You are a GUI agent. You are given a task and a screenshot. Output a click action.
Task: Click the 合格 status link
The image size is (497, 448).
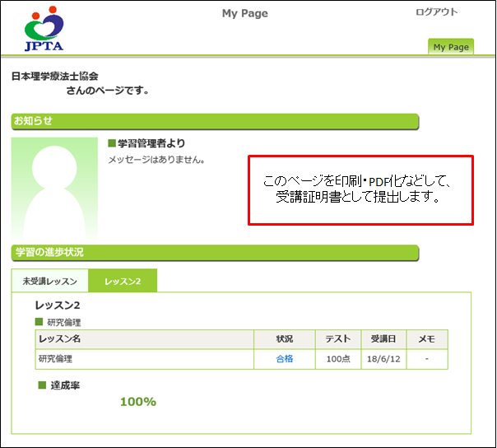click(285, 359)
